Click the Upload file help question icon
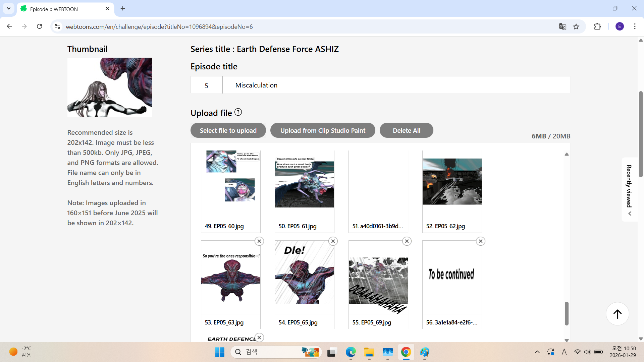Viewport: 644px width, 362px height. (x=238, y=112)
